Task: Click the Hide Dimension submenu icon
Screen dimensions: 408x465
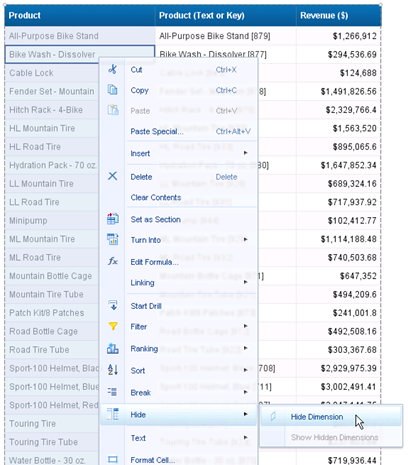Action: tap(273, 416)
